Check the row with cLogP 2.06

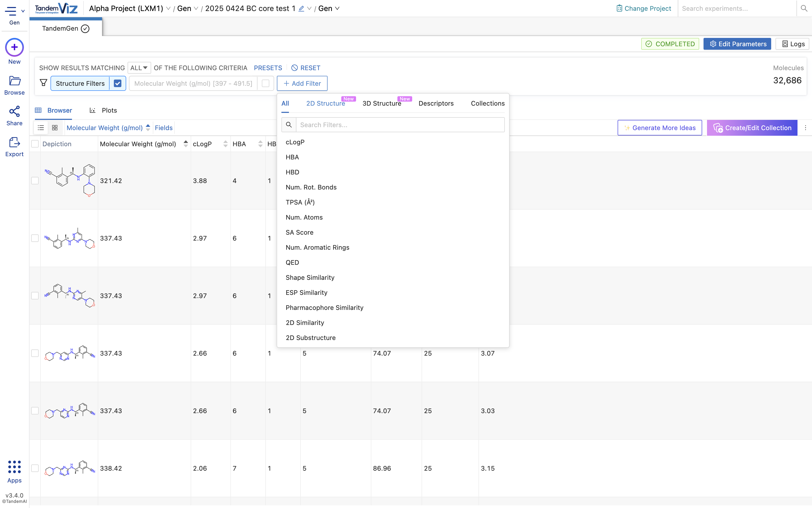35,468
